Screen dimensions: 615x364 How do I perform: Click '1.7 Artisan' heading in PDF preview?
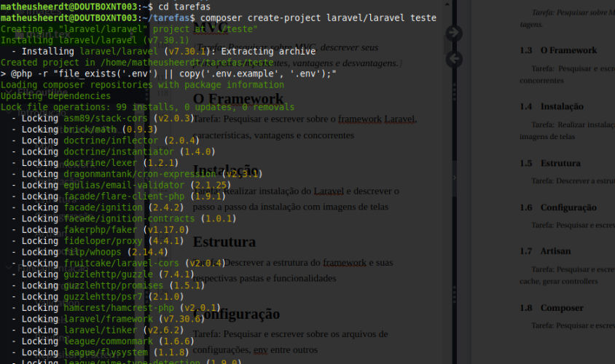pos(545,250)
